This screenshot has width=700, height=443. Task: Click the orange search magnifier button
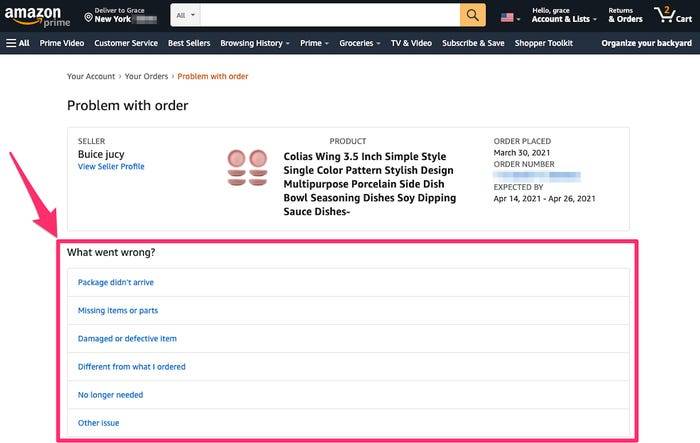click(473, 15)
